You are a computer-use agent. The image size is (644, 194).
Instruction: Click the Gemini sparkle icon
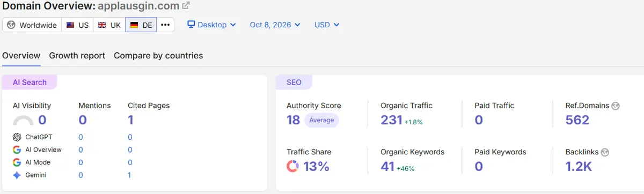click(17, 175)
